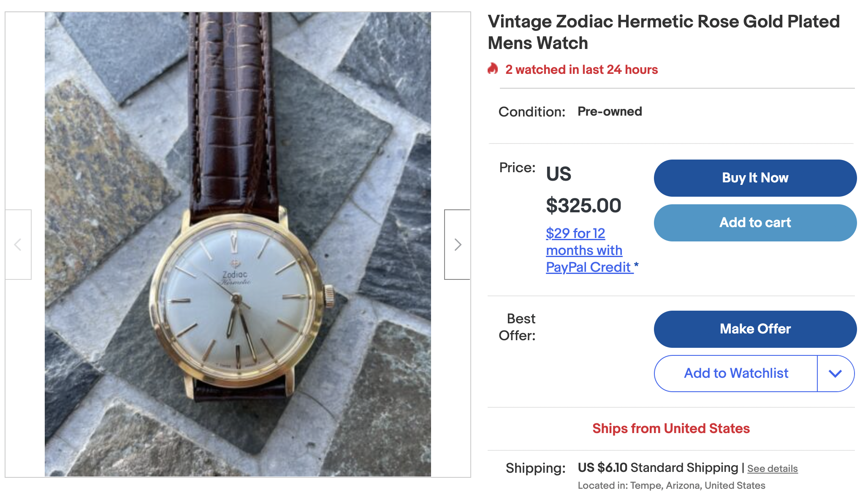Screen dimensions: 868x493
Task: Go to the previous watch photo
Action: coord(18,244)
